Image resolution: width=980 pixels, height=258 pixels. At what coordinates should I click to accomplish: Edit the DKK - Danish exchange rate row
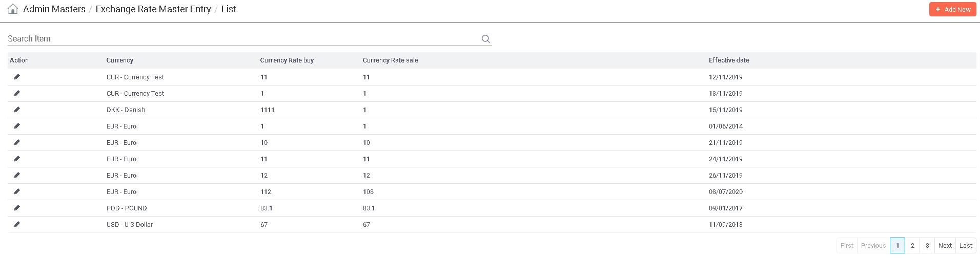[17, 110]
